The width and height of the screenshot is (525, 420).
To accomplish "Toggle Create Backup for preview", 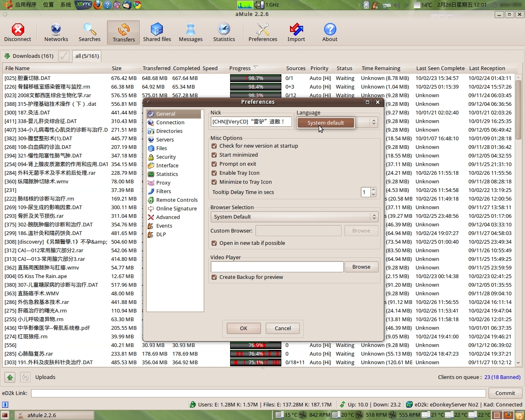I will 214,277.
